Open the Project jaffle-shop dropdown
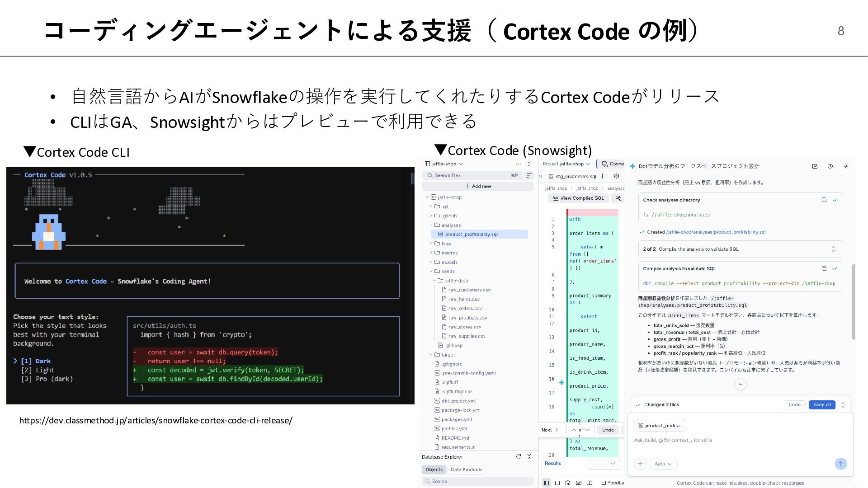Viewport: 868px width, 488px height. pyautogui.click(x=566, y=164)
